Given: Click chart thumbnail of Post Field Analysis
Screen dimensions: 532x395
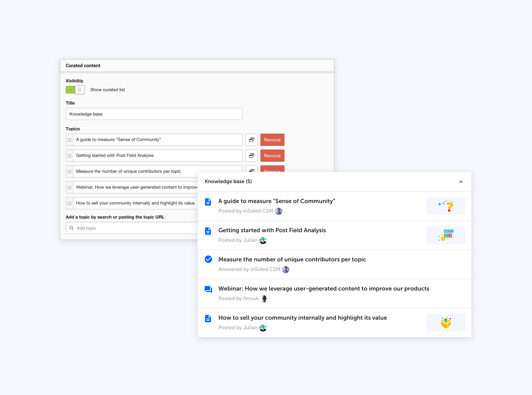Looking at the screenshot, I should point(446,235).
